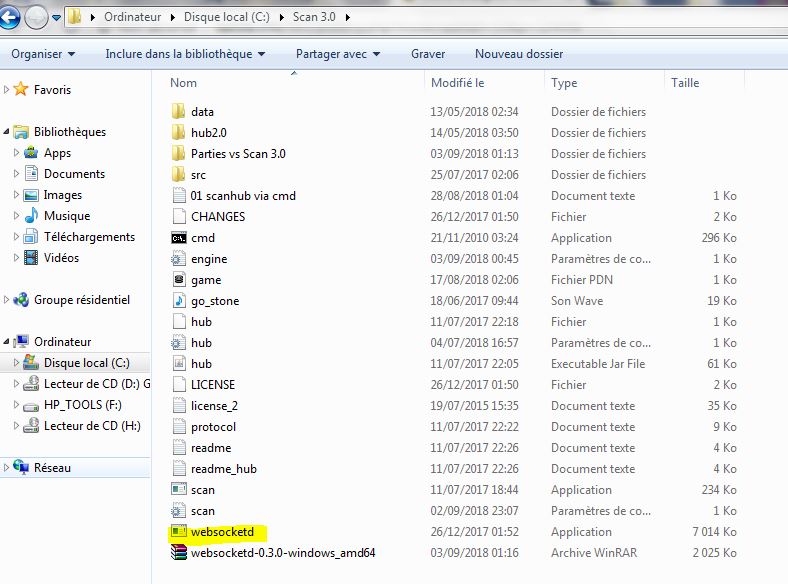Expand the Réseau tree node

point(8,468)
